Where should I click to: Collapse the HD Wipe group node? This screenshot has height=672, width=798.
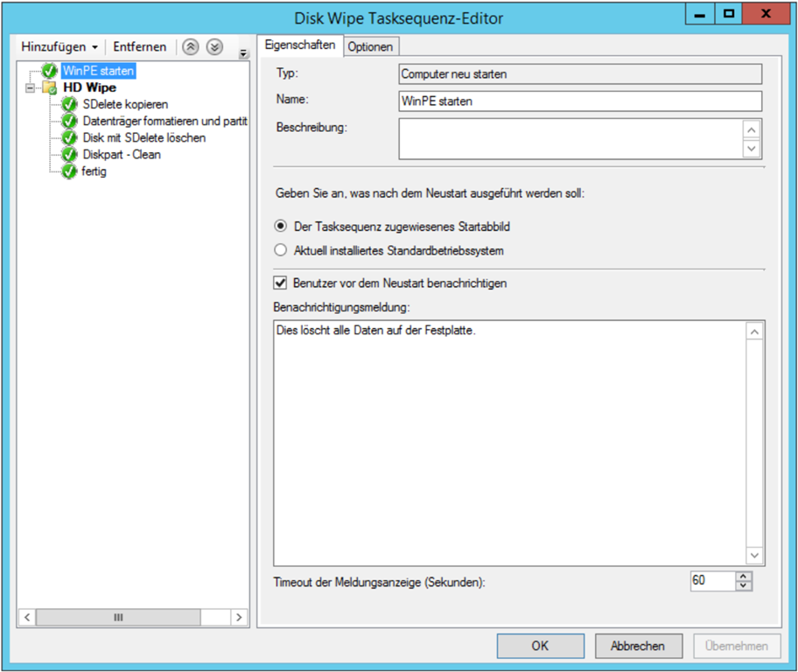pyautogui.click(x=31, y=88)
